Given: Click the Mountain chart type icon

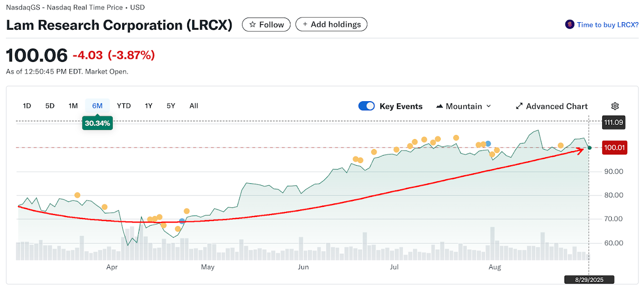Looking at the screenshot, I should click(439, 106).
